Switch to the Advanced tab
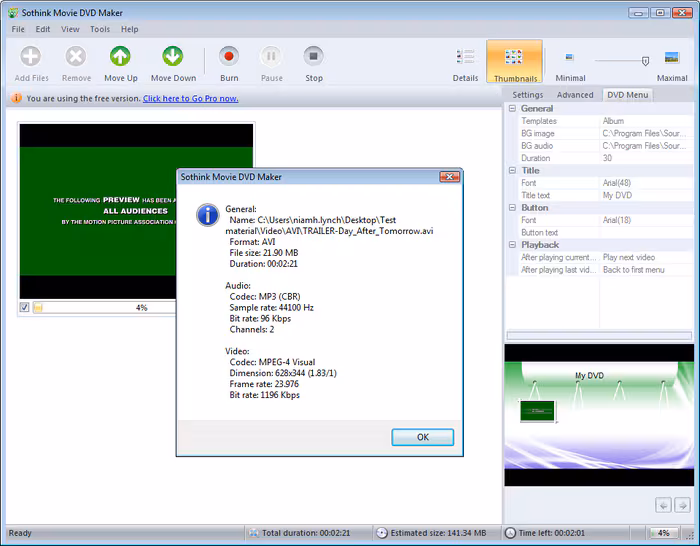The image size is (700, 546). 575,95
